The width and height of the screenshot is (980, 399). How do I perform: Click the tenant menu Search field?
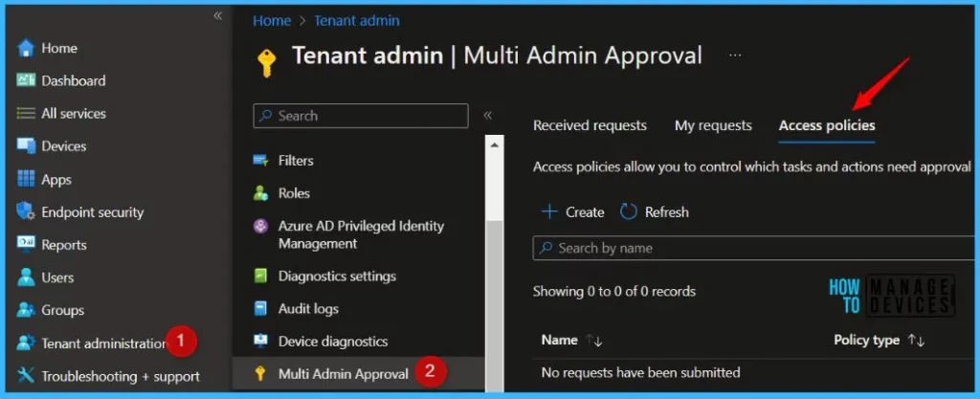(361, 116)
